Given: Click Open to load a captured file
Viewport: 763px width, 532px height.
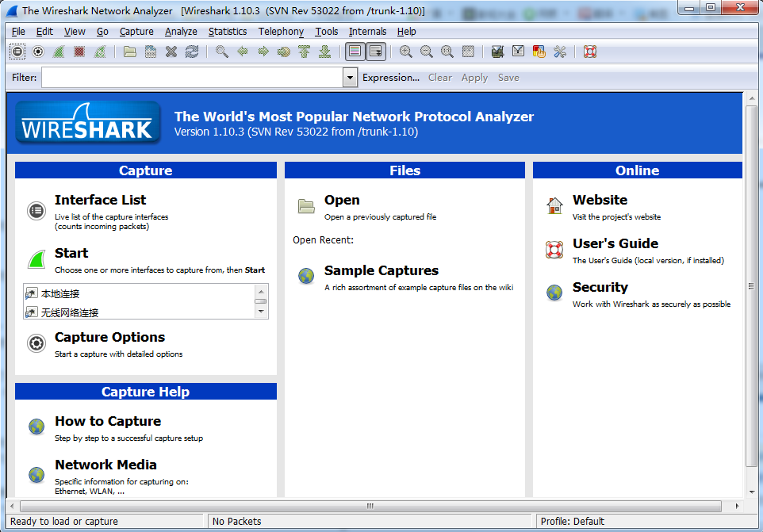Looking at the screenshot, I should coord(342,200).
